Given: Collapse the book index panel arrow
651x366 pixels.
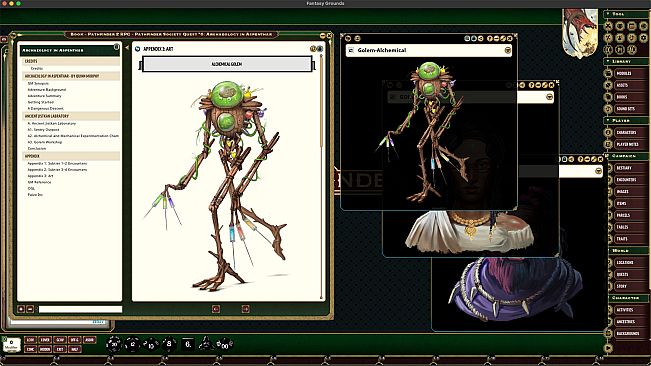Looking at the screenshot, I should coord(127,48).
